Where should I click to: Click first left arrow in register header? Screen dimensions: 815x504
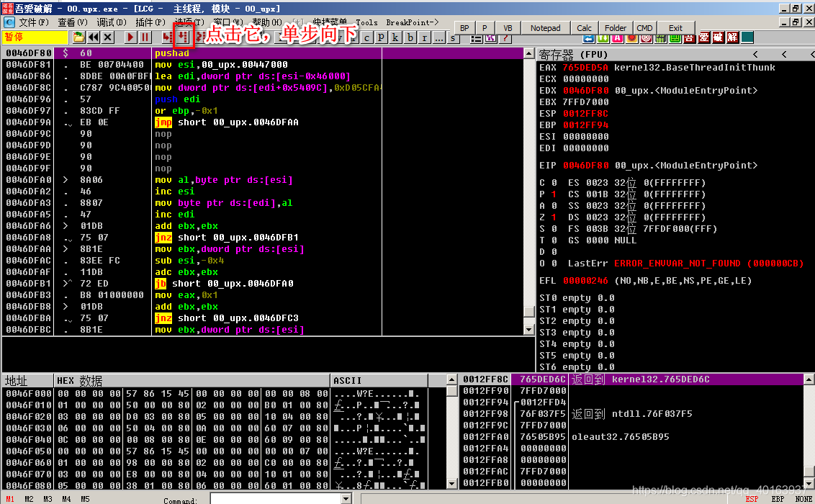click(755, 54)
